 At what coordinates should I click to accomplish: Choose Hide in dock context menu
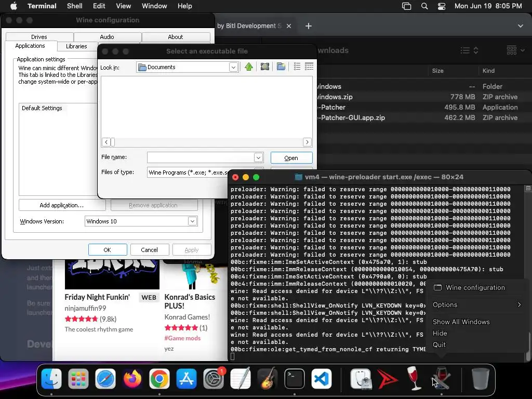pos(440,333)
